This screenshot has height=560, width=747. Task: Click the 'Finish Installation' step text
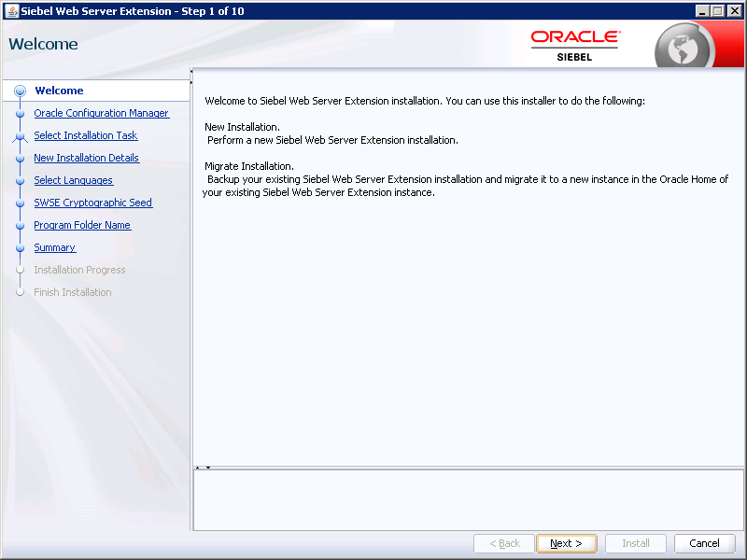tap(73, 292)
